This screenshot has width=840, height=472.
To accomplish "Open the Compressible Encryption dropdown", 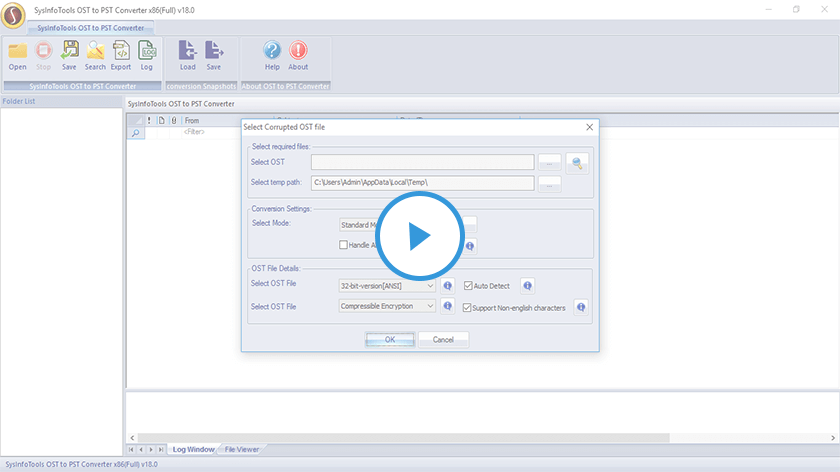I will point(387,306).
